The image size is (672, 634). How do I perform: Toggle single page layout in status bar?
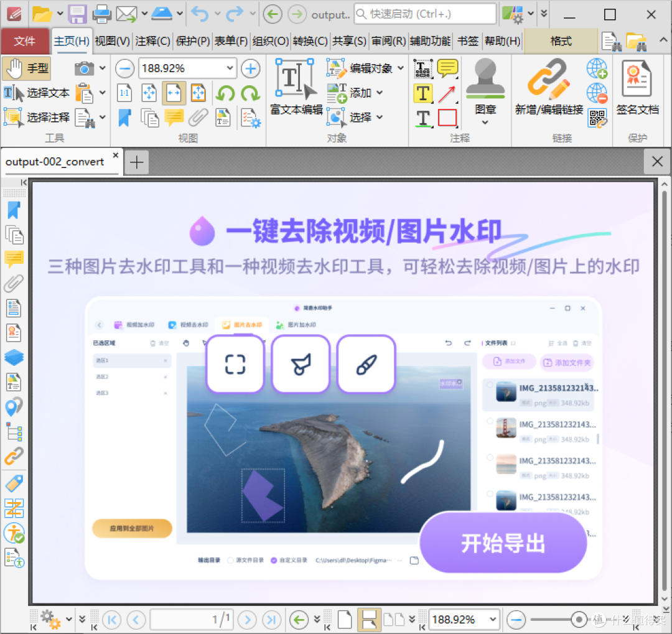tap(345, 620)
